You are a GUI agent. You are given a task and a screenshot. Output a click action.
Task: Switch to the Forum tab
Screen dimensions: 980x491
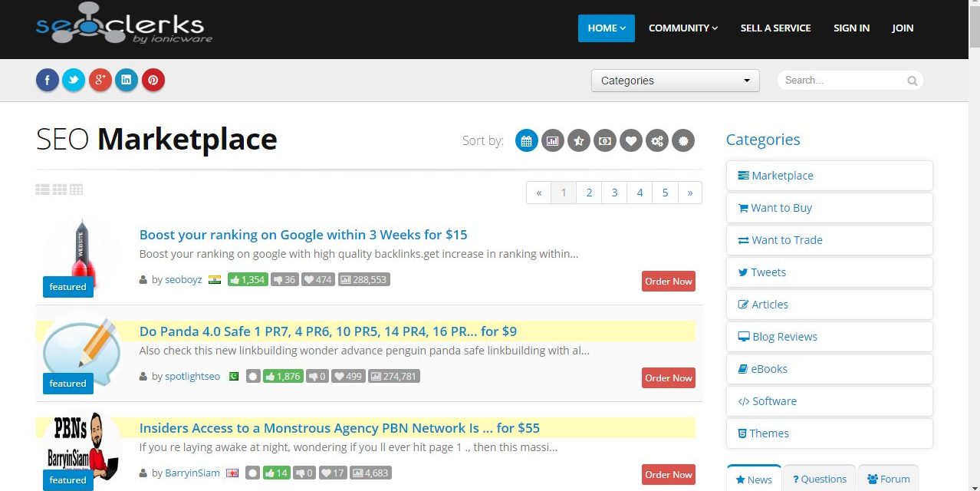(888, 479)
